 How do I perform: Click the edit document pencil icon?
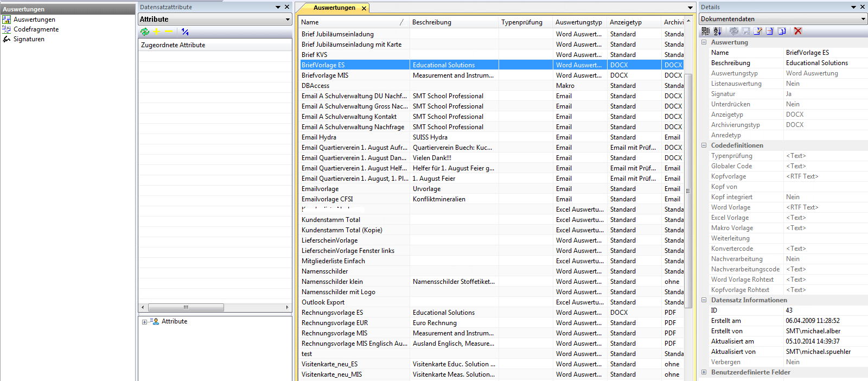point(758,31)
